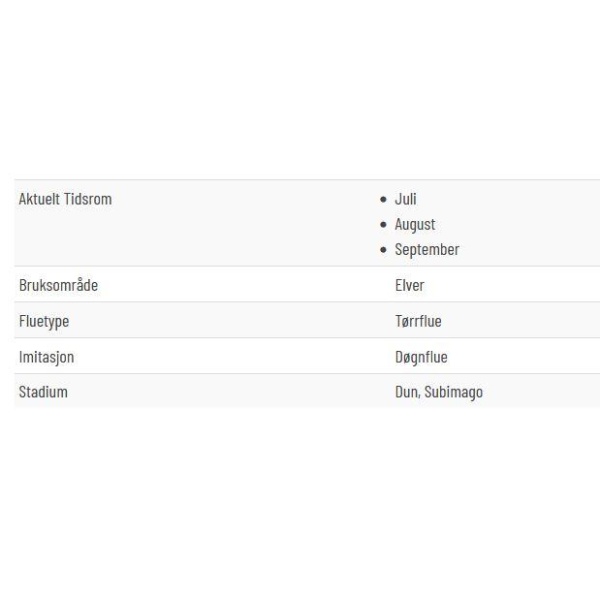The image size is (600, 600).
Task: Select the August list item
Action: tap(415, 225)
